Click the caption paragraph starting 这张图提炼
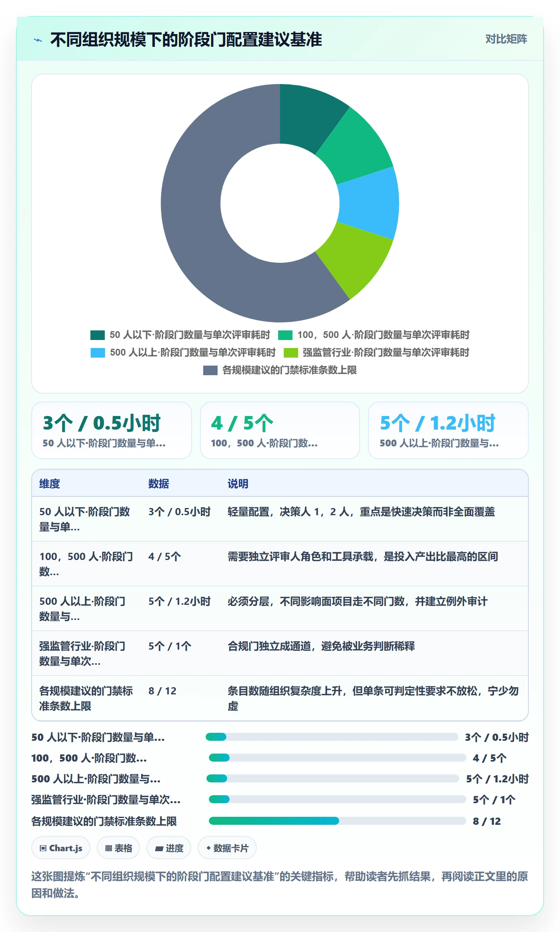This screenshot has height=932, width=560. 280,885
